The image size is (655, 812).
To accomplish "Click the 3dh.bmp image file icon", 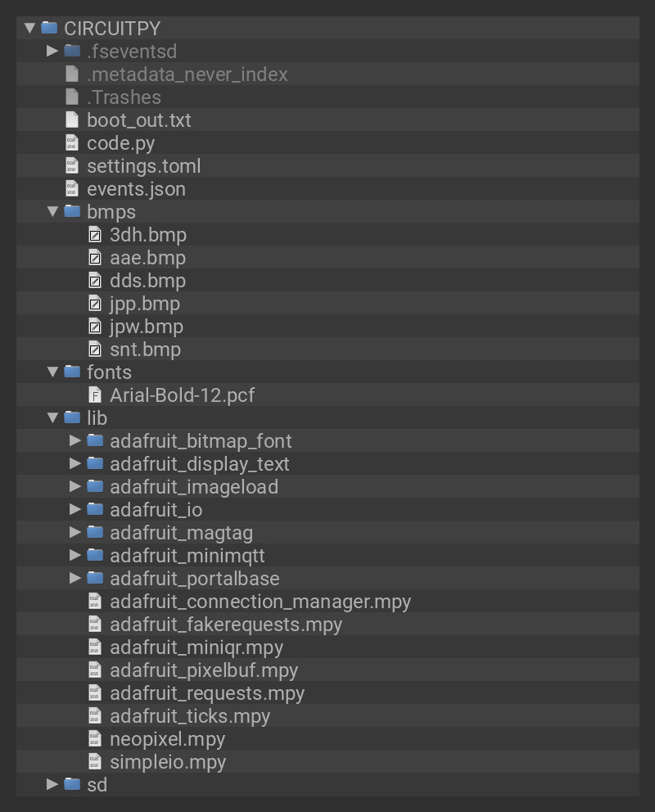I will (x=95, y=235).
